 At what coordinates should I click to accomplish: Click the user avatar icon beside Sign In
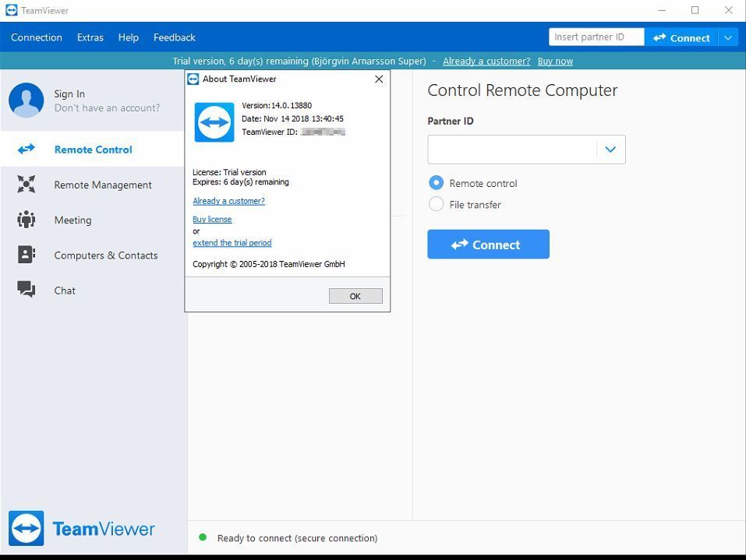point(27,100)
